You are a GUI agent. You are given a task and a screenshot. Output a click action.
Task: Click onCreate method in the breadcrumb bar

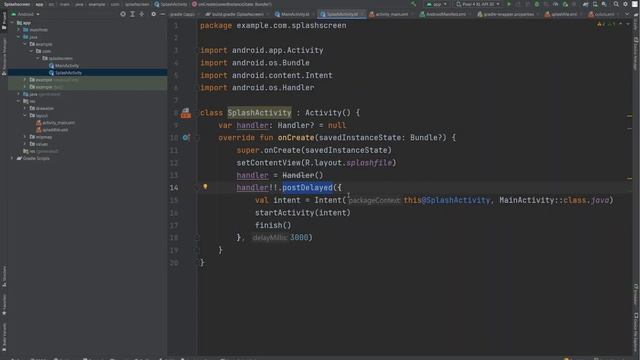click(x=232, y=4)
